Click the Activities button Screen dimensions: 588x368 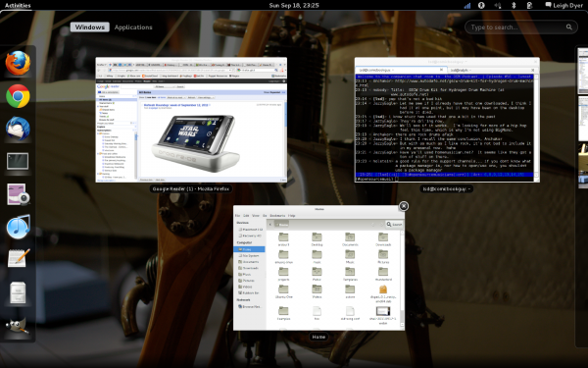[x=18, y=5]
